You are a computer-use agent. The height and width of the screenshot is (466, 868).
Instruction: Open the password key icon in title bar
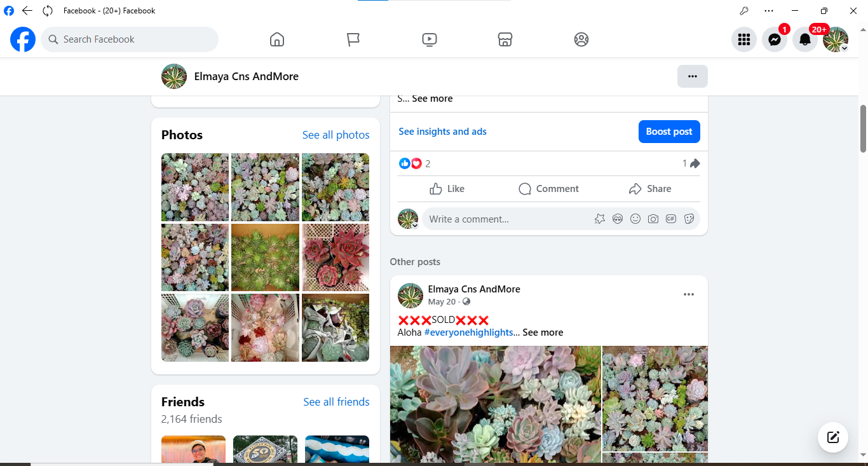[x=744, y=11]
